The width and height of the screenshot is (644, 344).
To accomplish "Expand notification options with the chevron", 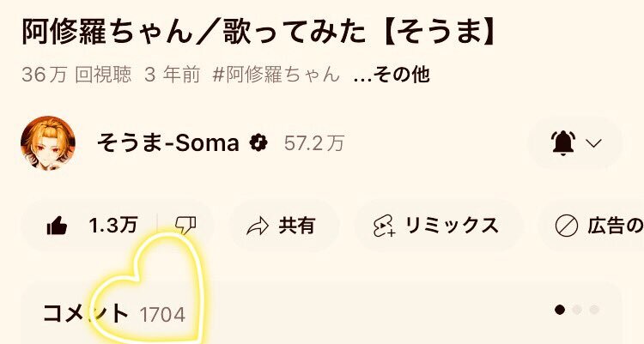I will click(593, 143).
